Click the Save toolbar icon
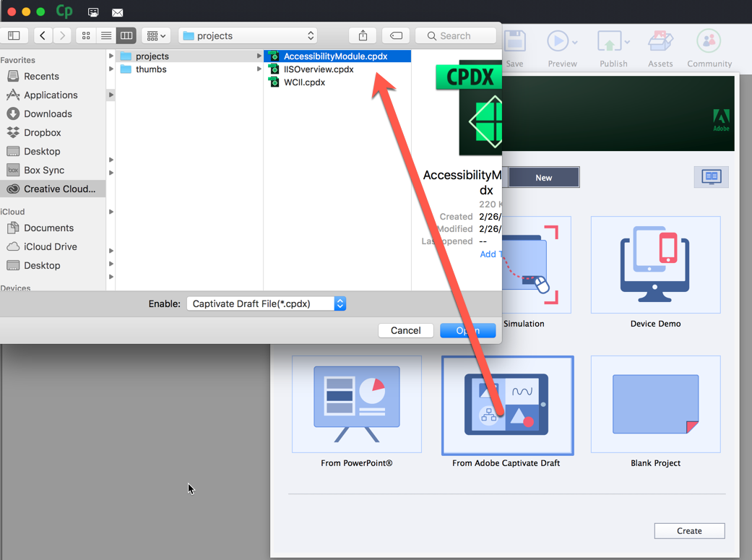The image size is (752, 560). click(515, 41)
